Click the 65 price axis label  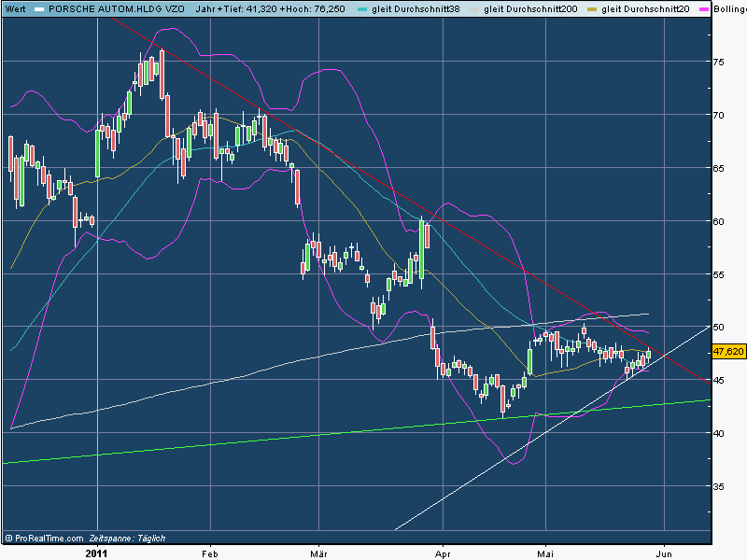[718, 168]
